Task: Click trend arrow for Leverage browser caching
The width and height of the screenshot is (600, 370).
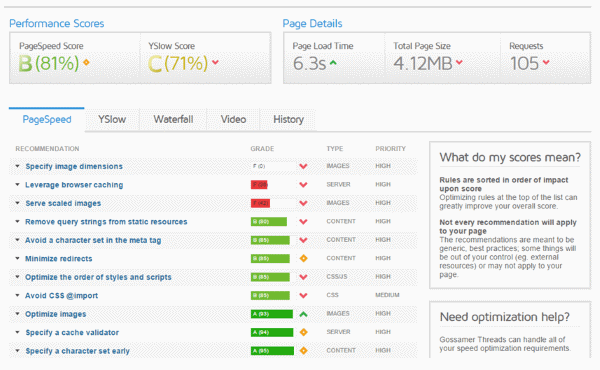Action: pos(303,184)
